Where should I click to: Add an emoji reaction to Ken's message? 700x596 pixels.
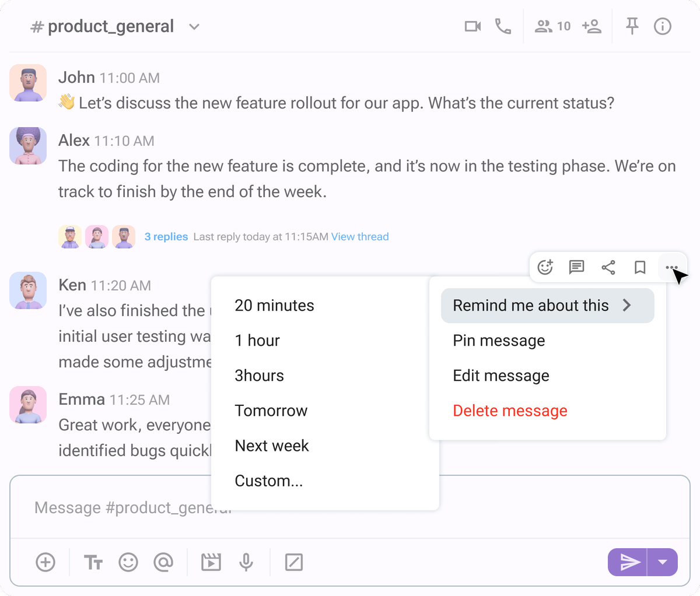(545, 268)
